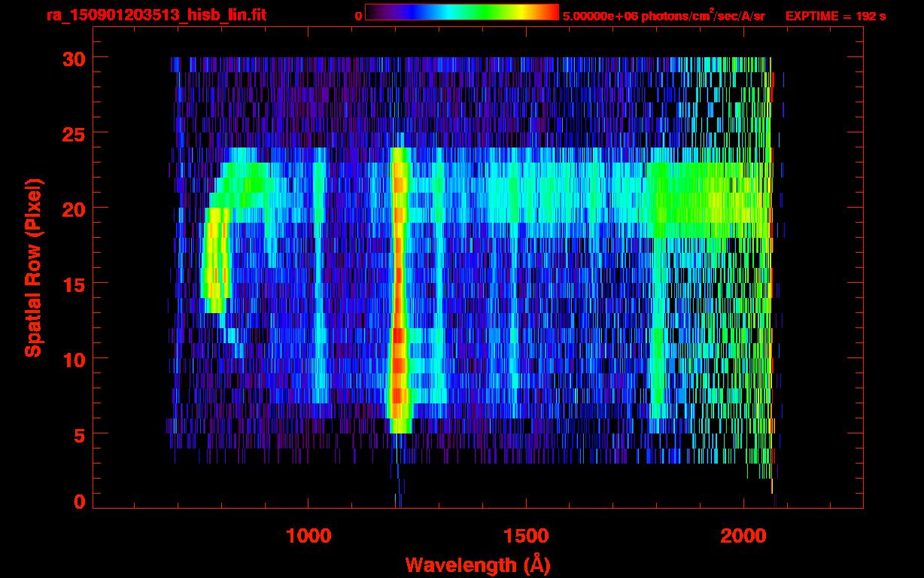Click the 25 spatial row tick label
924x578 pixels.
[74, 133]
